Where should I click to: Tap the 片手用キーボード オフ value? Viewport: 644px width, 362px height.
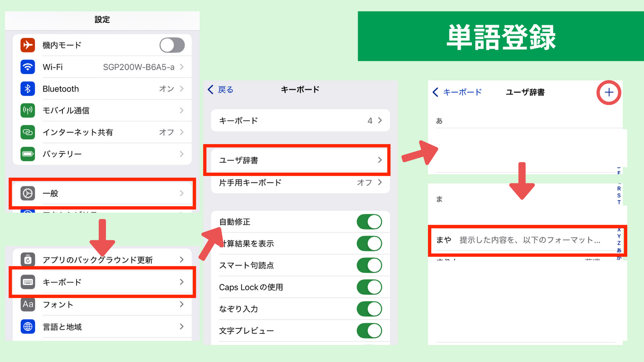coord(364,182)
